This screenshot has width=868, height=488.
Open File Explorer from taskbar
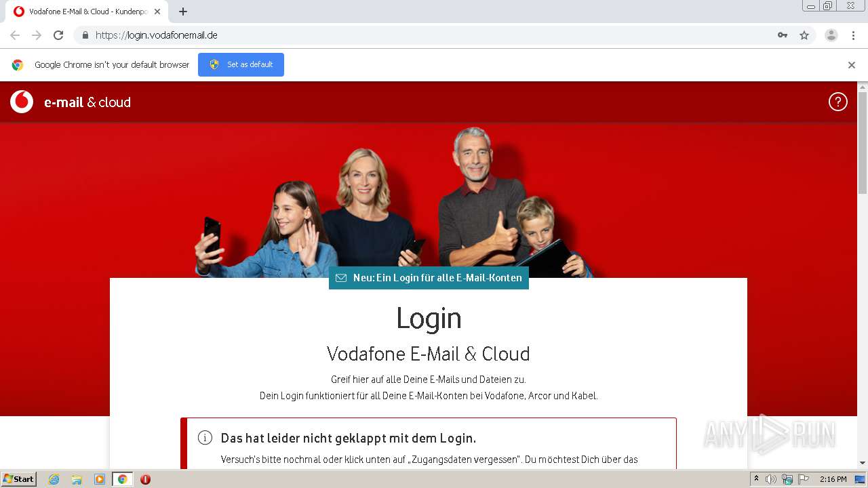click(77, 479)
